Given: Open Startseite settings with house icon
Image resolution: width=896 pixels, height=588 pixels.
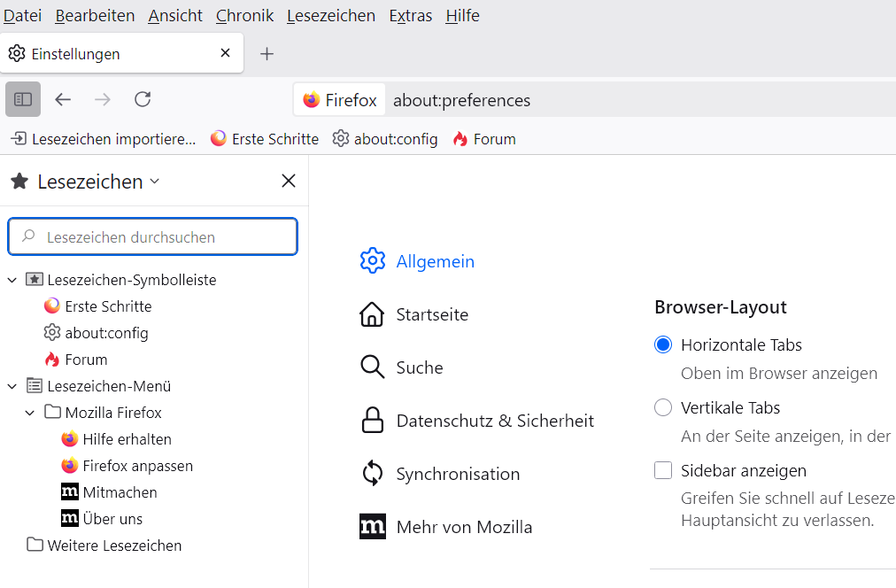Looking at the screenshot, I should [x=372, y=314].
